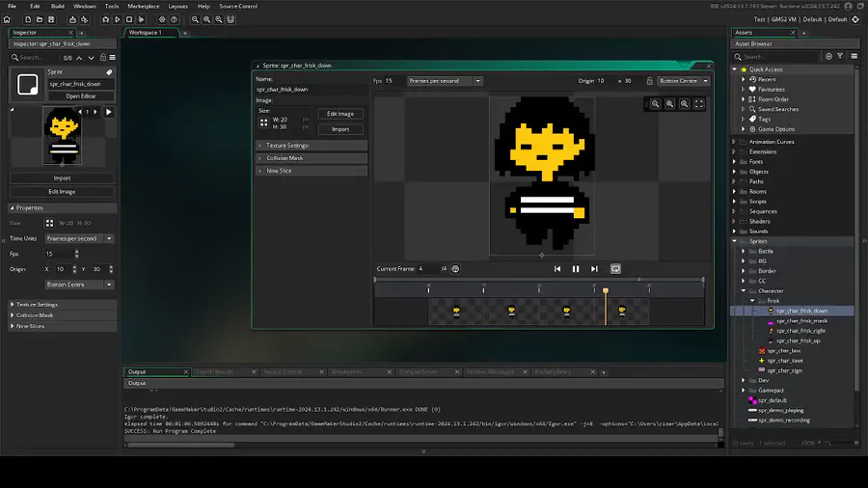
Task: Open Bottom Centre origin dropdown in Sprite editor
Action: pyautogui.click(x=684, y=81)
